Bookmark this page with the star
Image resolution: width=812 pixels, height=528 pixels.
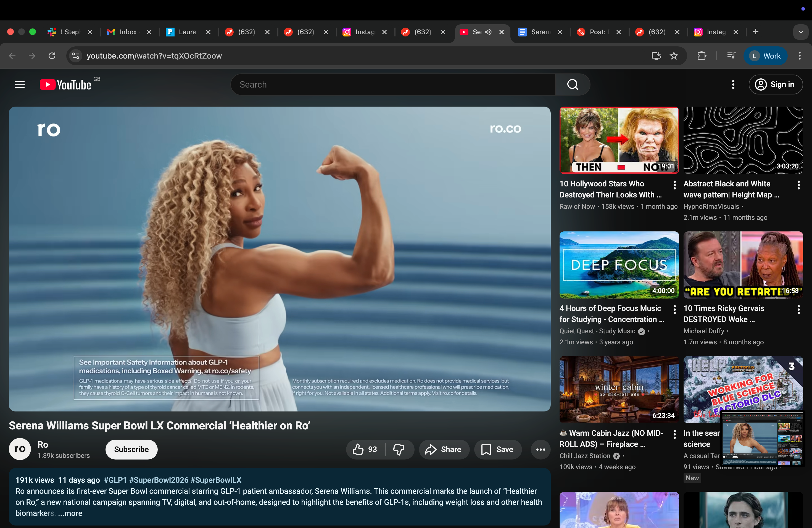point(674,56)
